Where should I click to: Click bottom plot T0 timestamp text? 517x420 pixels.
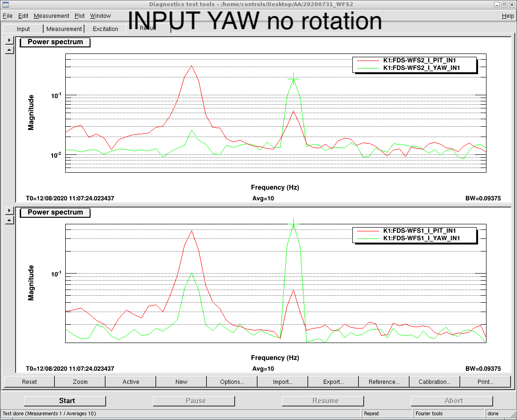click(x=70, y=368)
